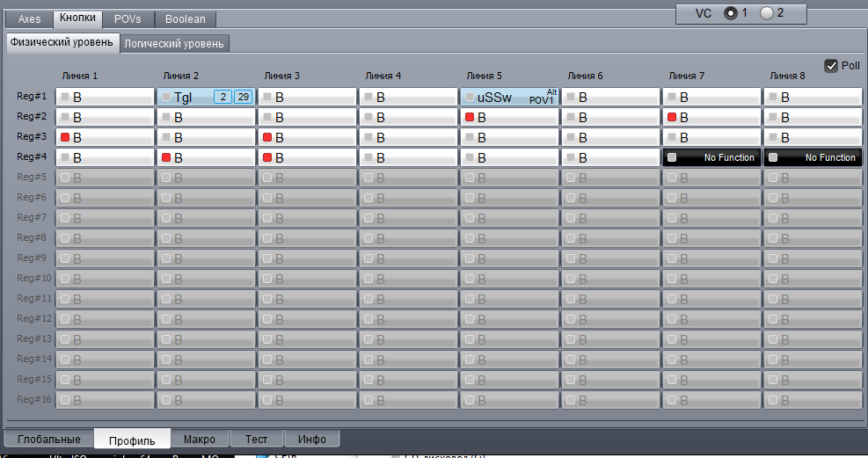Click the gray indicator in Reg#1 Линия 6
This screenshot has width=868, height=458.
coord(571,97)
